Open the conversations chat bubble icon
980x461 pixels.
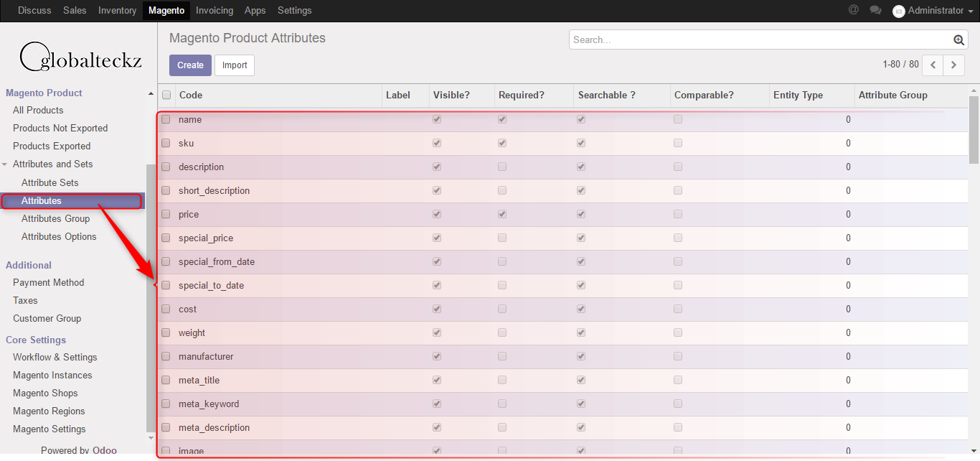point(875,10)
